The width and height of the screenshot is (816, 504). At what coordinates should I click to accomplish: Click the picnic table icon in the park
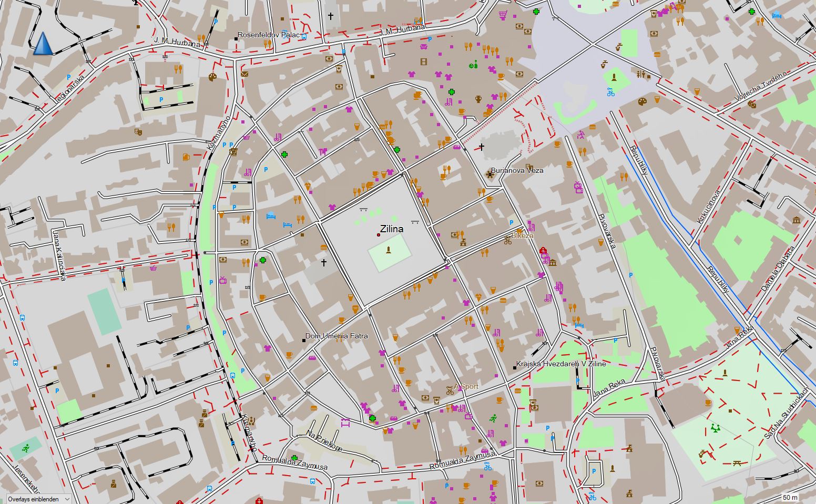(x=737, y=463)
